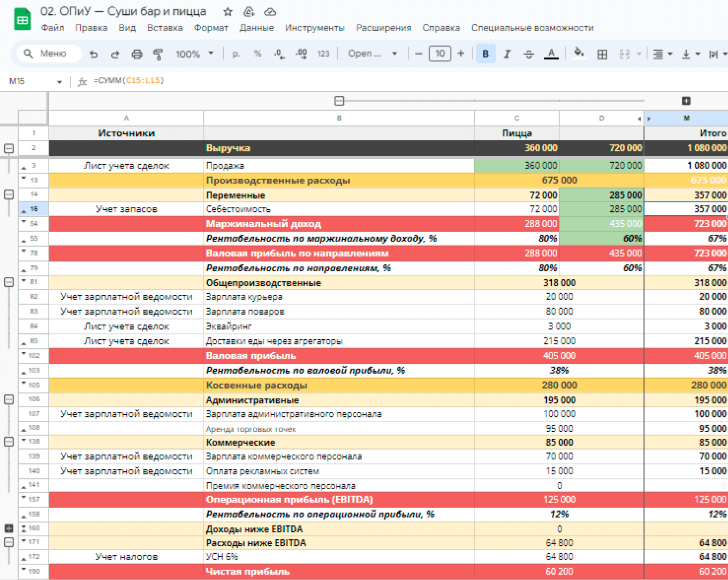Viewport: 728px width, 580px height.
Task: Select the paint format roller icon
Action: pyautogui.click(x=158, y=54)
